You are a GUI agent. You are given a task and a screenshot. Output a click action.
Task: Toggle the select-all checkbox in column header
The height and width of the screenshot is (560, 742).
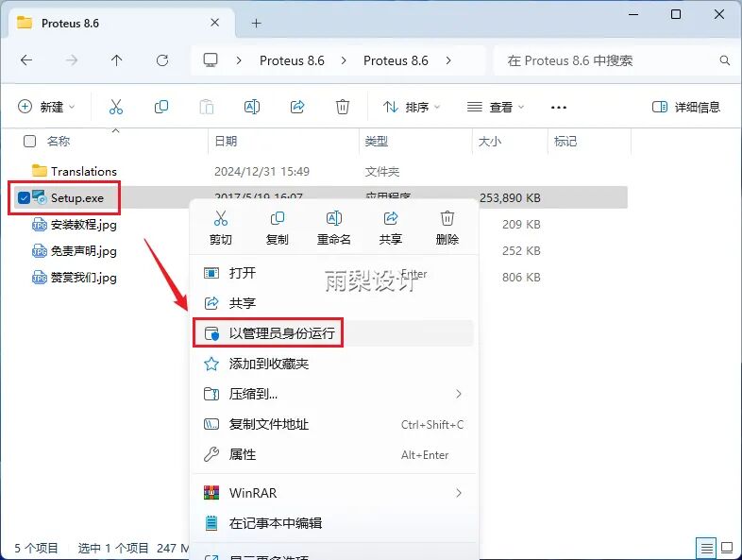tap(29, 142)
